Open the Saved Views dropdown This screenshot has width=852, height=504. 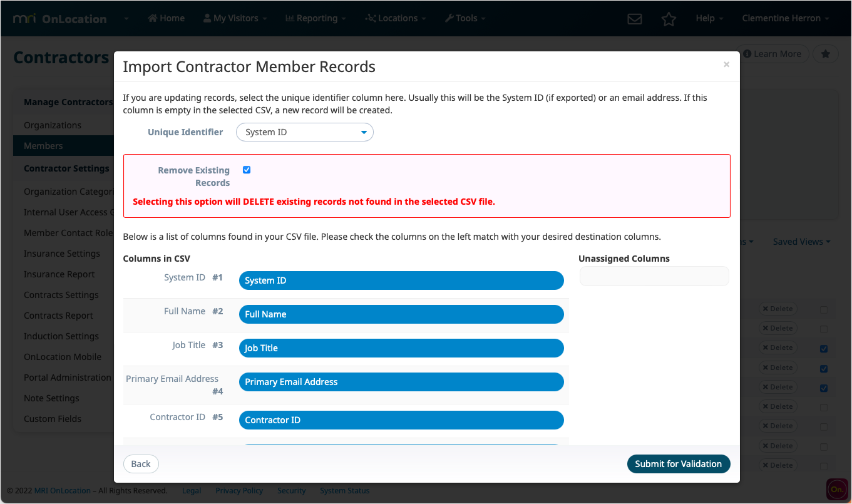point(802,242)
